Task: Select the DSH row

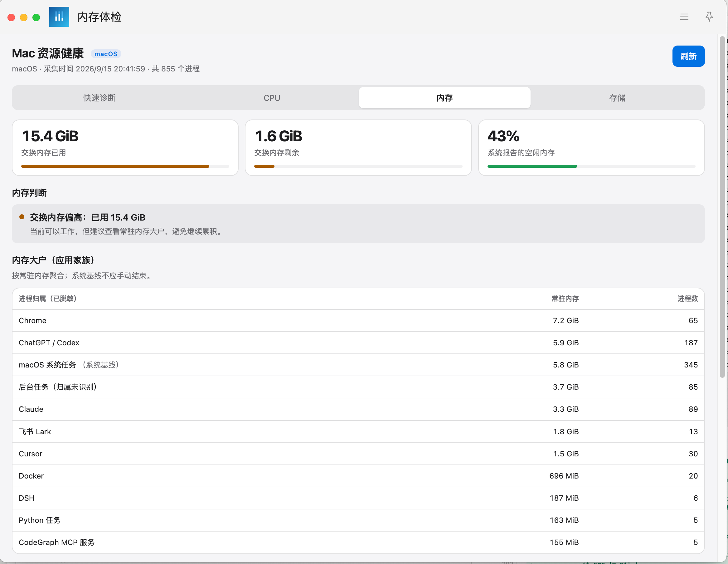Action: pyautogui.click(x=358, y=498)
